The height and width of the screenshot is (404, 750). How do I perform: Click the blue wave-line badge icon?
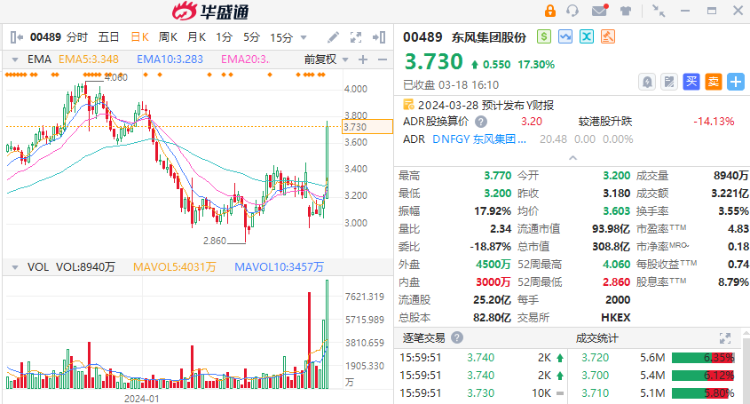click(x=565, y=37)
